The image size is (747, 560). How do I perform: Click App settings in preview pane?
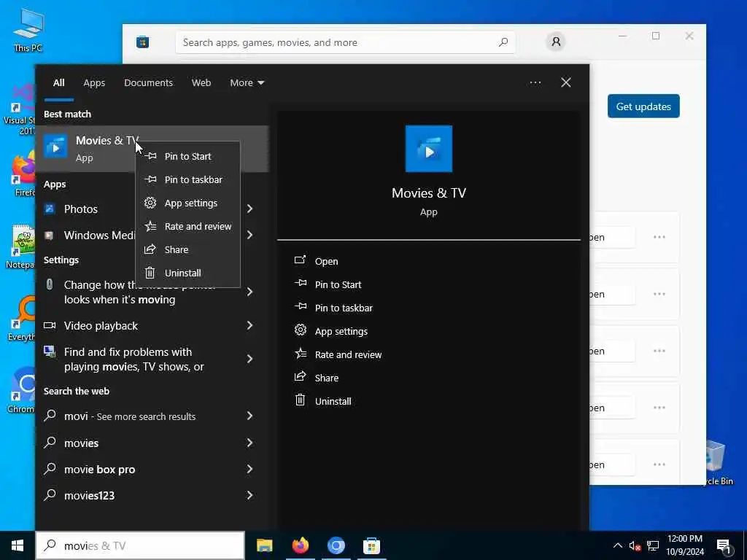click(x=341, y=332)
